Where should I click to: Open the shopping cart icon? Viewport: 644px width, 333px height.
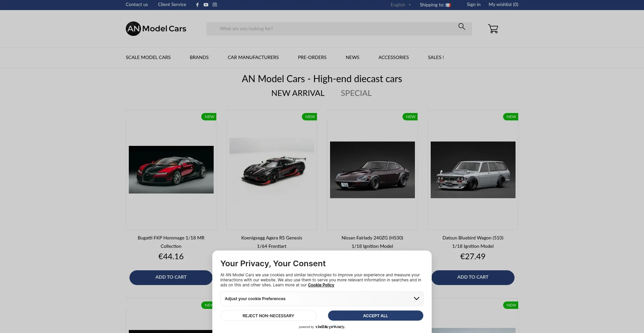493,29
